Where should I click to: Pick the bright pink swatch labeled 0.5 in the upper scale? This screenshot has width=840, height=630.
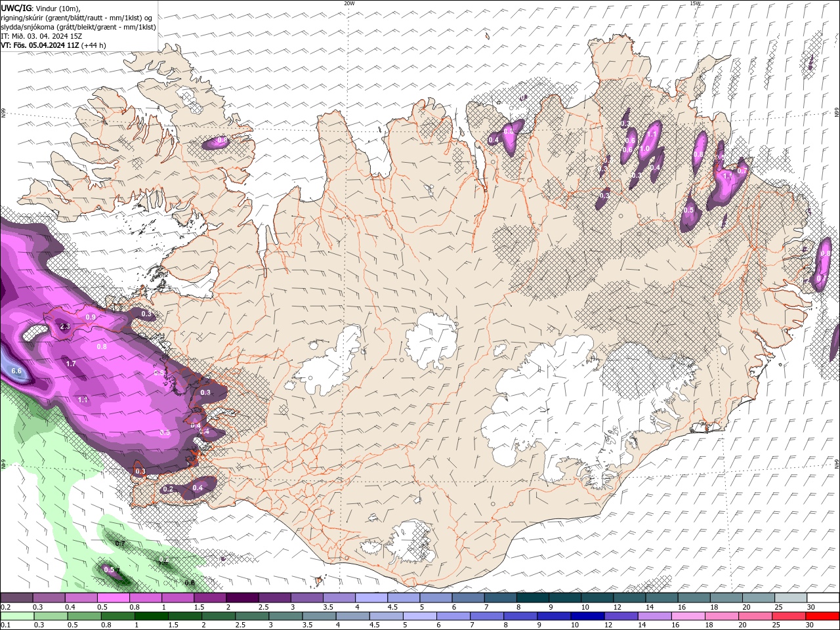click(x=113, y=598)
